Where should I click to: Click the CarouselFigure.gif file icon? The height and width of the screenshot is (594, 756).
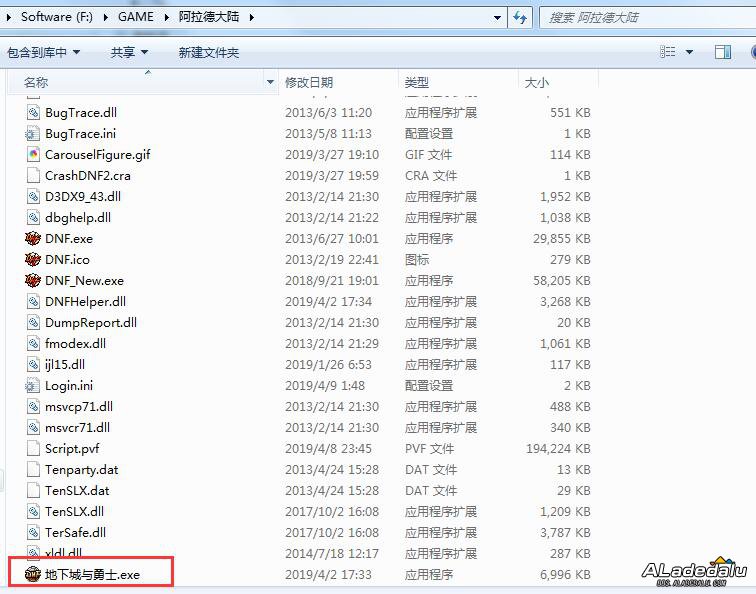click(33, 155)
